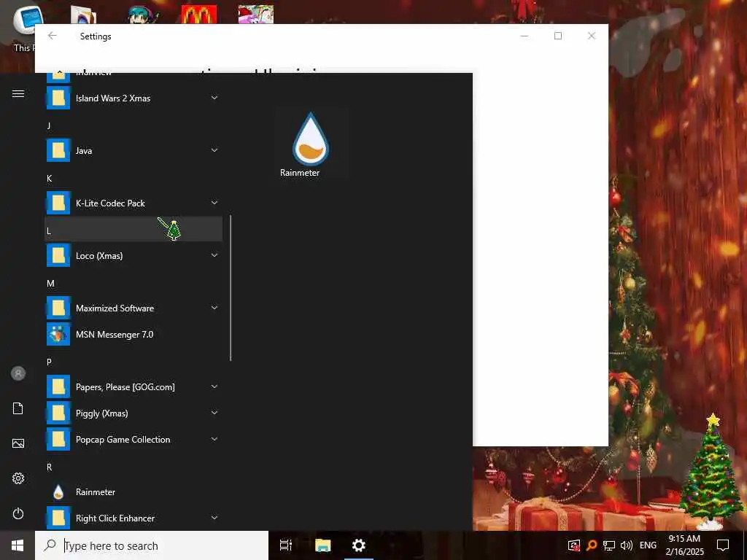Click the Loco (Xmas) folder icon
Image resolution: width=747 pixels, height=560 pixels.
[x=58, y=256]
